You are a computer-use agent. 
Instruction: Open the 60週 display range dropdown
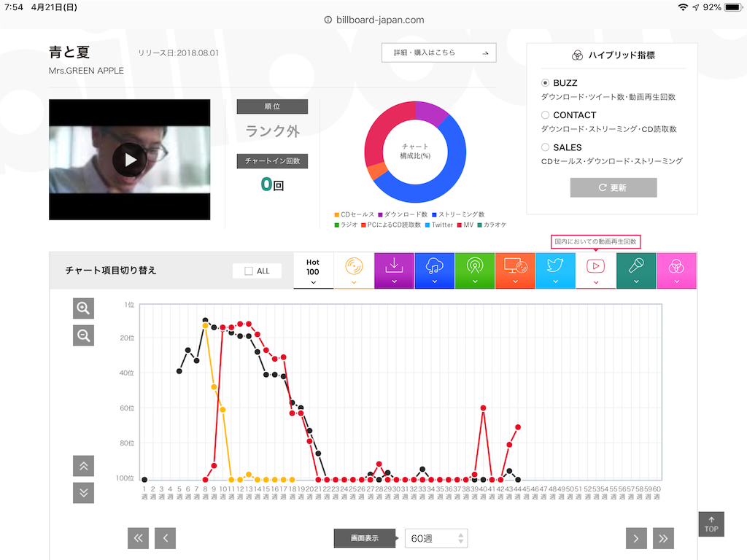(436, 538)
